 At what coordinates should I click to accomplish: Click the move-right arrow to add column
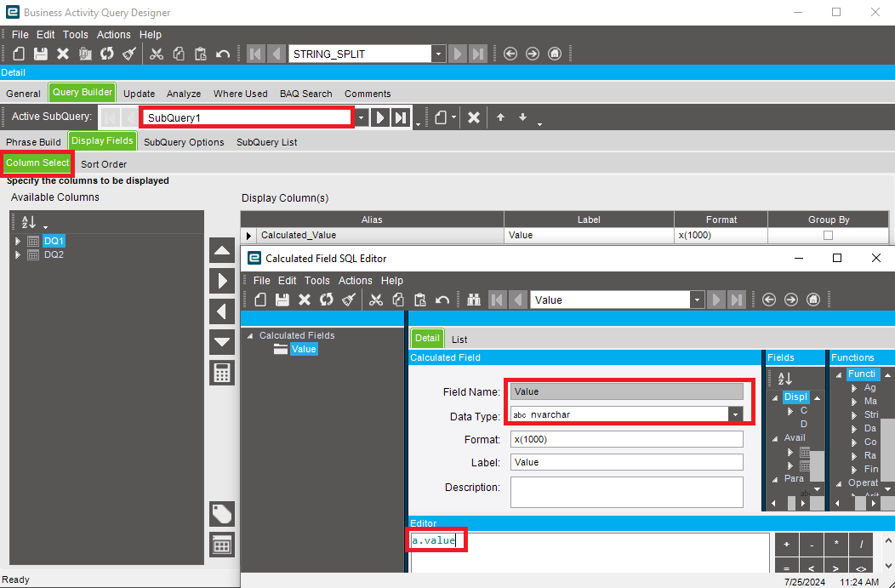222,281
